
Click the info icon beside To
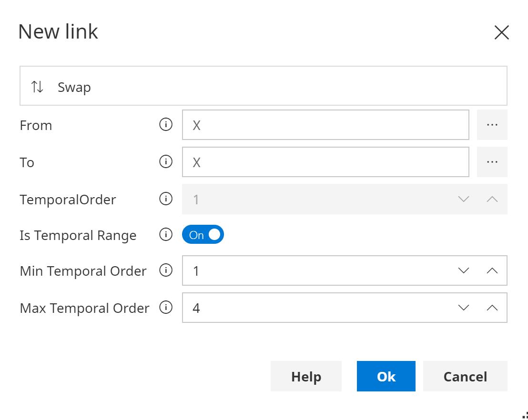[x=165, y=162]
